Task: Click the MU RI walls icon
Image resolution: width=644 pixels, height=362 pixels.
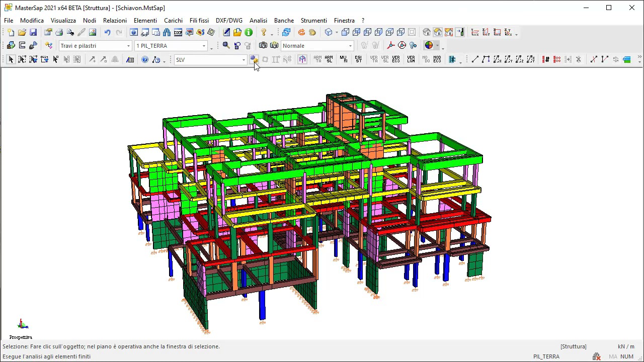Action: (x=344, y=59)
